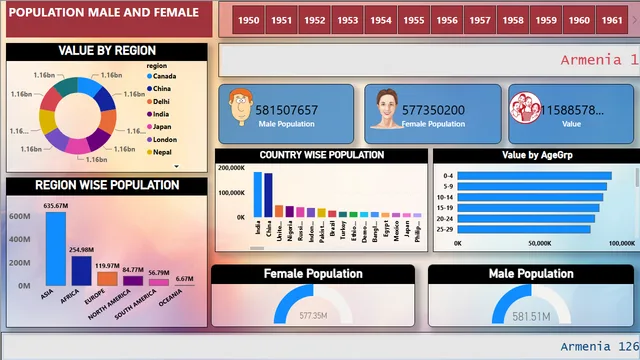Image resolution: width=640 pixels, height=360 pixels.
Task: Highlight Nepal in the region legend
Action: [159, 152]
